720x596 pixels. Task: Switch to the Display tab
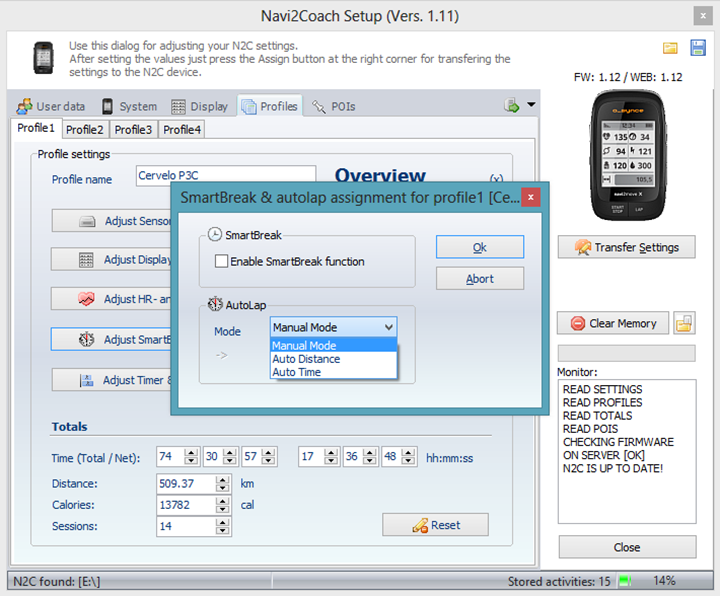[199, 107]
